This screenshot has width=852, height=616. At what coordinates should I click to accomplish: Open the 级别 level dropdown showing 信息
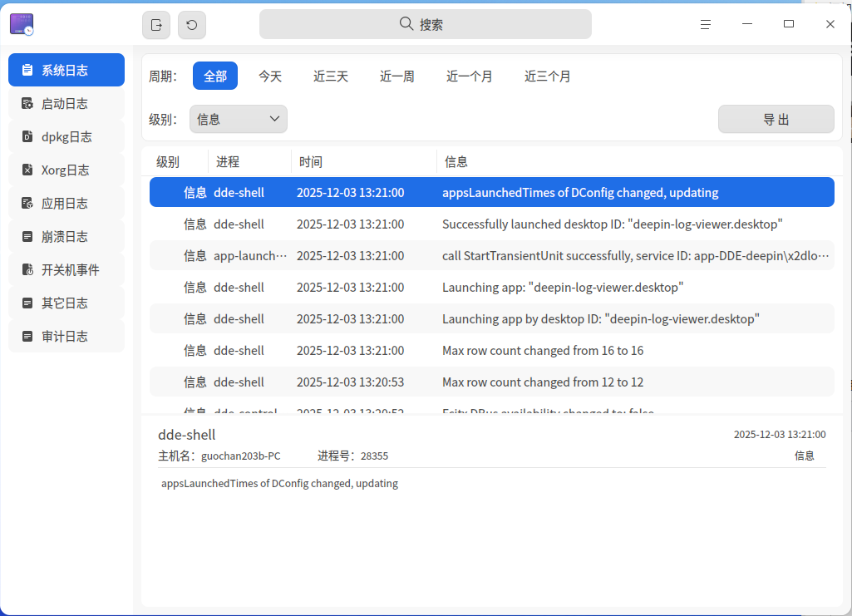[238, 119]
